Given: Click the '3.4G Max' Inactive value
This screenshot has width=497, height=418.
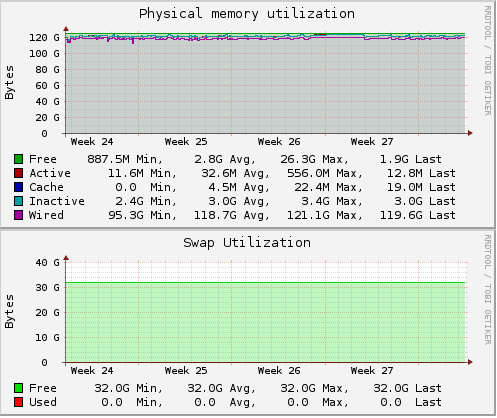Looking at the screenshot, I should (x=332, y=201).
